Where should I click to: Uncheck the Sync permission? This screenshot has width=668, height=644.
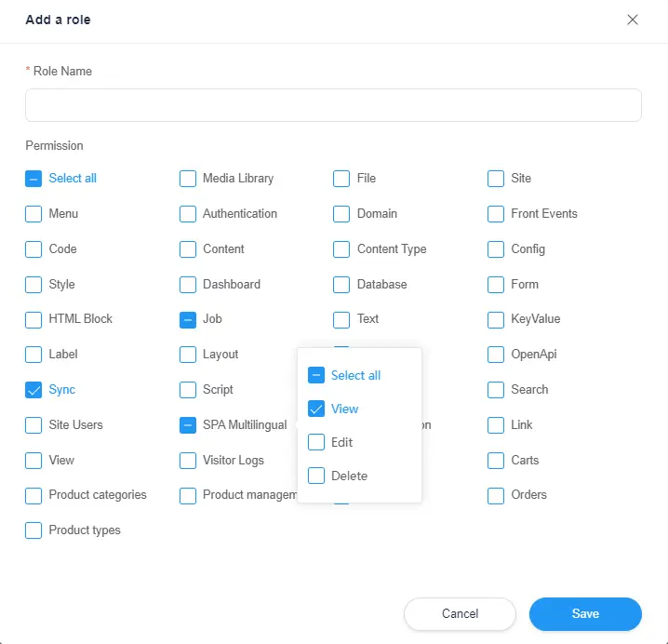[x=33, y=390]
